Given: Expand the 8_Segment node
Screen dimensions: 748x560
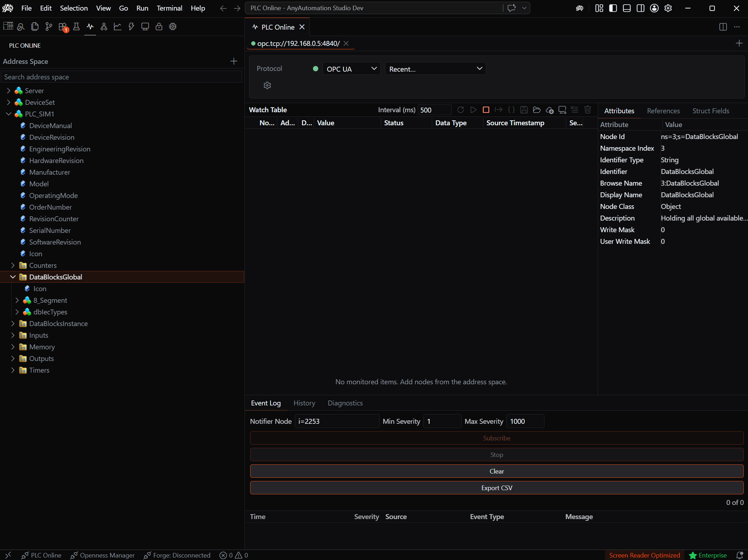Looking at the screenshot, I should tap(17, 300).
